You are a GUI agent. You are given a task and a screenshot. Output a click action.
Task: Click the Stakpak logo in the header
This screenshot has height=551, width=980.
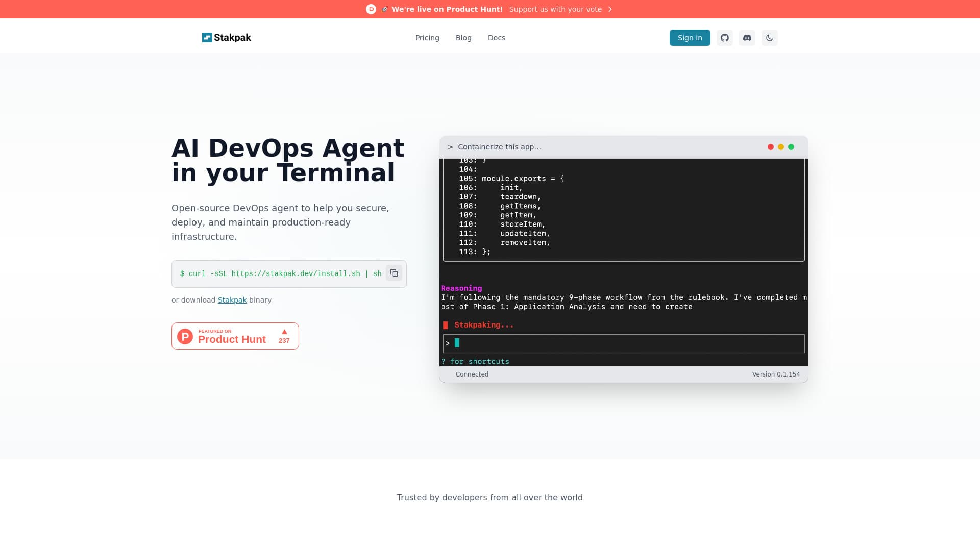click(x=226, y=37)
